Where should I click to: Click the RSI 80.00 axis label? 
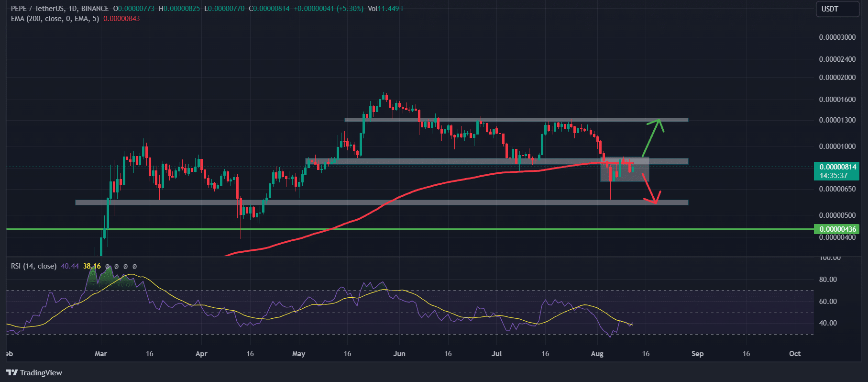tap(828, 280)
